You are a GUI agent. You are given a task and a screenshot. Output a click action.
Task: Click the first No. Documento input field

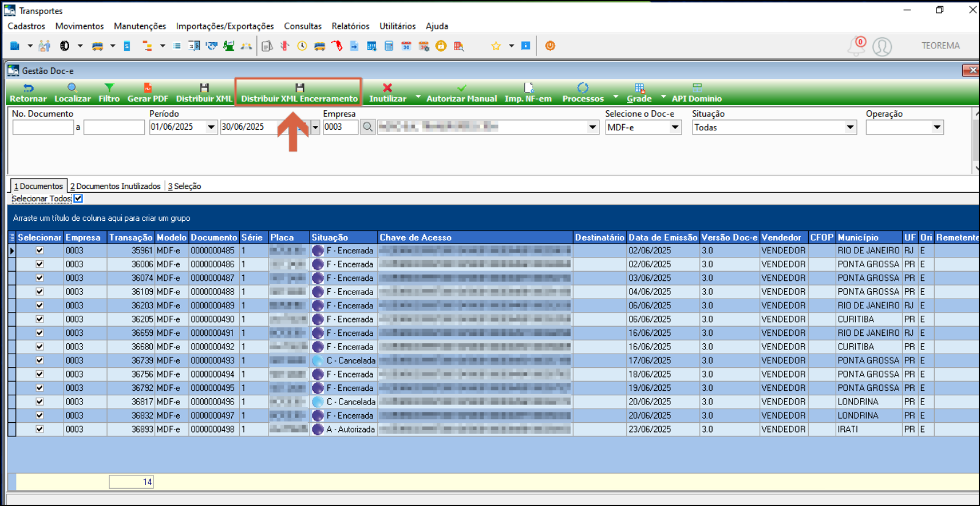(43, 127)
